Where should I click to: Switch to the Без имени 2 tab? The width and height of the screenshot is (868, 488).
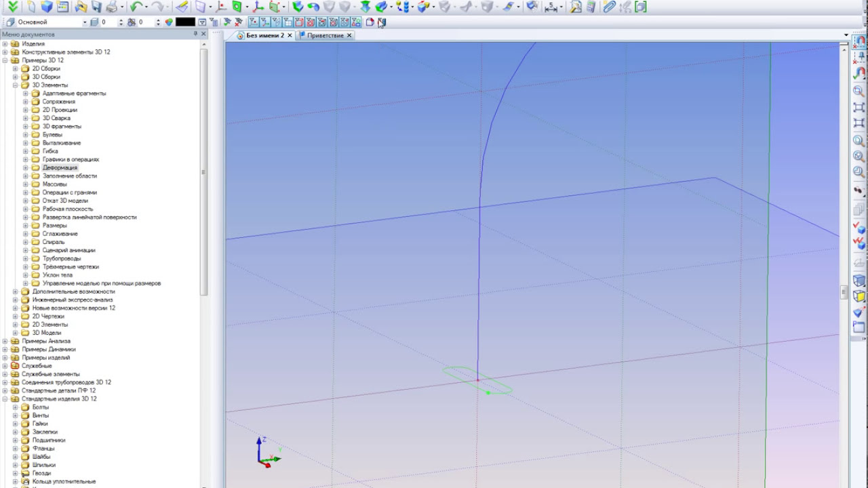(x=264, y=35)
